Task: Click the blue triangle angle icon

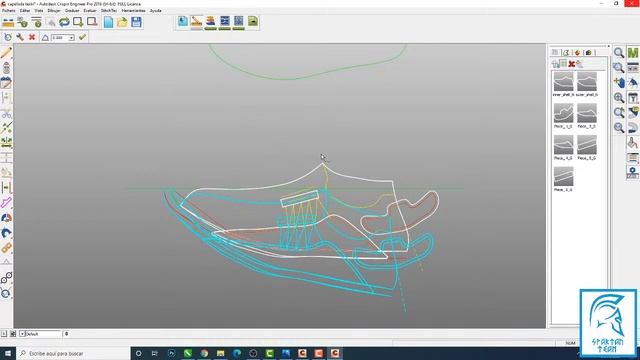Action: pos(45,38)
